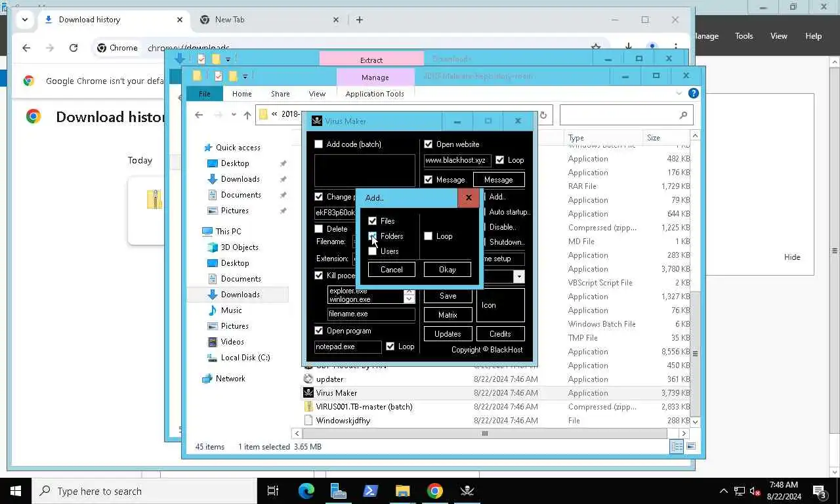Check the Add code (batch) checkbox
Image resolution: width=840 pixels, height=504 pixels.
[x=318, y=144]
